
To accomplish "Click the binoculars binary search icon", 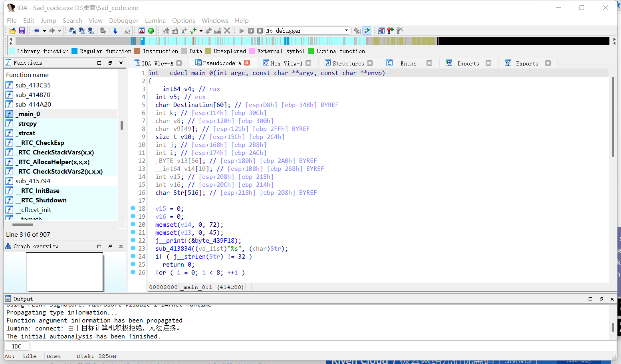I will coord(91,31).
